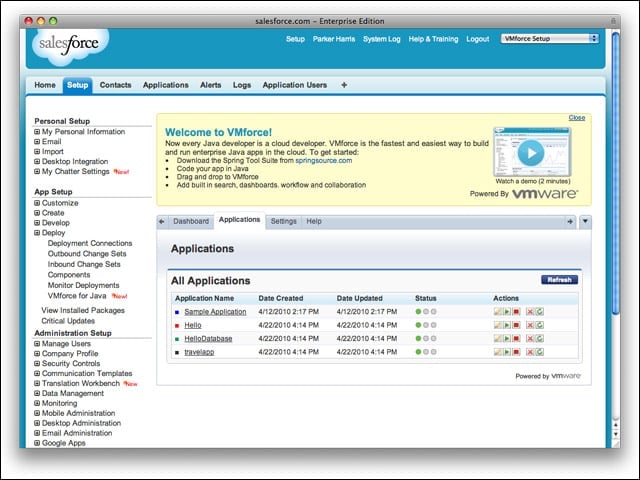The height and width of the screenshot is (480, 640).
Task: Open the Help sub-tab
Action: click(314, 221)
